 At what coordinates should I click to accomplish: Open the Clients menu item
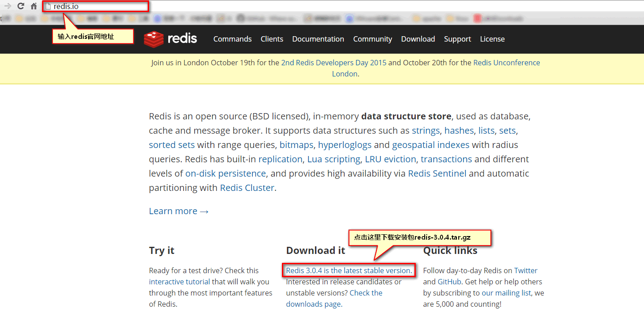tap(272, 39)
